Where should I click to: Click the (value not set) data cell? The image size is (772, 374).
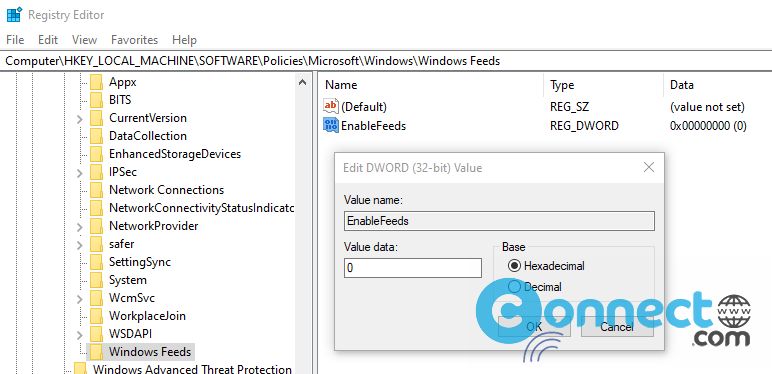point(707,107)
